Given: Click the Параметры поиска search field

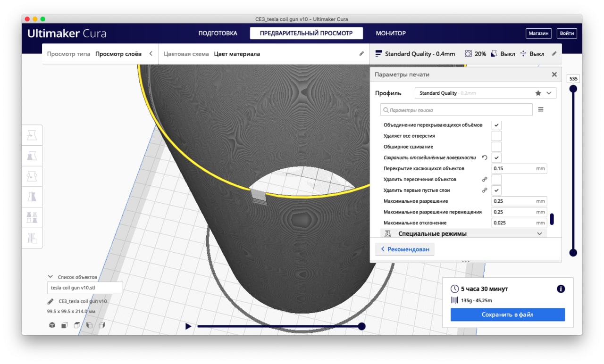Looking at the screenshot, I should click(x=456, y=110).
